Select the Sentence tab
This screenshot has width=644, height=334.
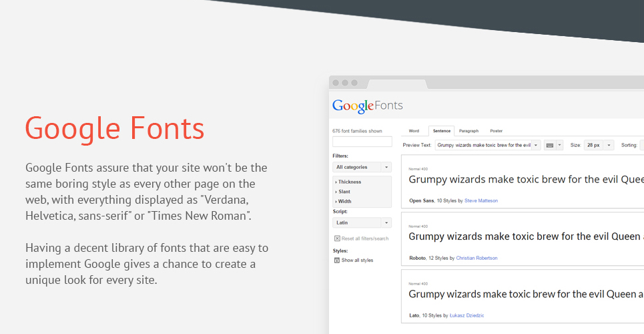[x=442, y=131]
